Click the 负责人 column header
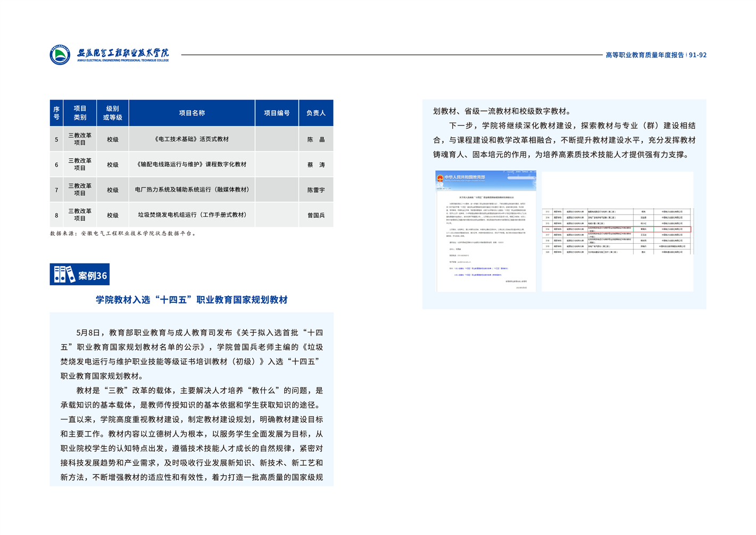 [x=316, y=113]
